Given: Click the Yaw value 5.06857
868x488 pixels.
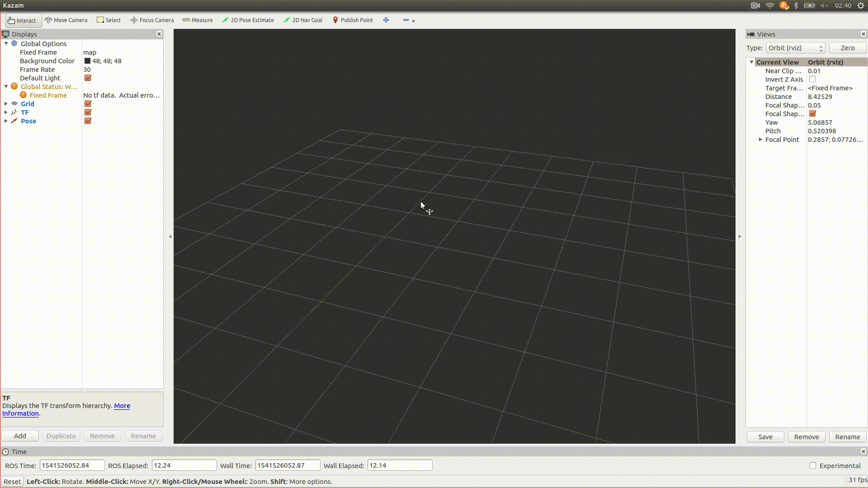Looking at the screenshot, I should point(820,122).
